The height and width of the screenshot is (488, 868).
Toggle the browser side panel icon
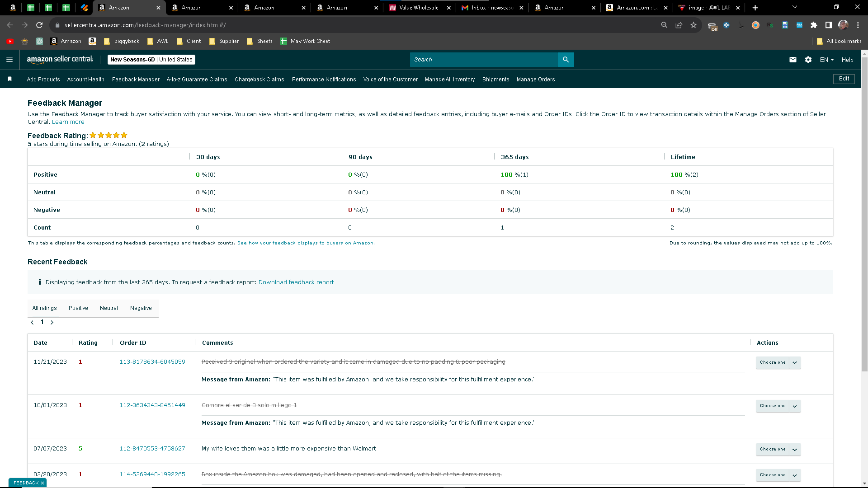(x=829, y=25)
